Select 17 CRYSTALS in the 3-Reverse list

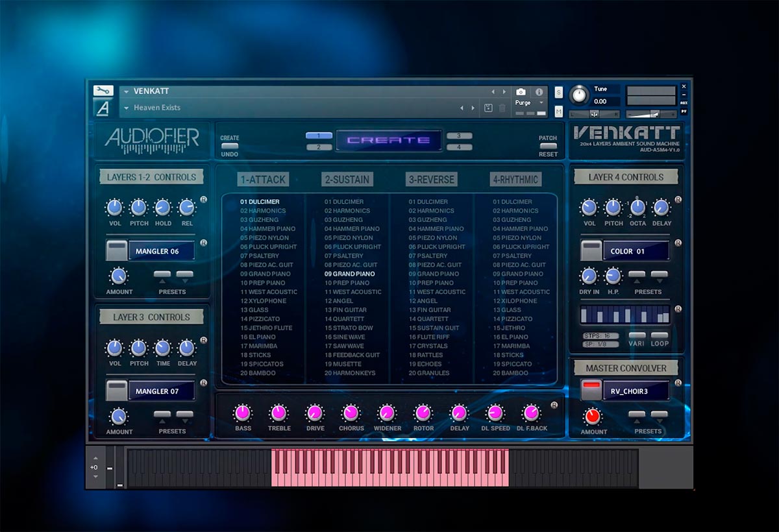[x=428, y=346]
